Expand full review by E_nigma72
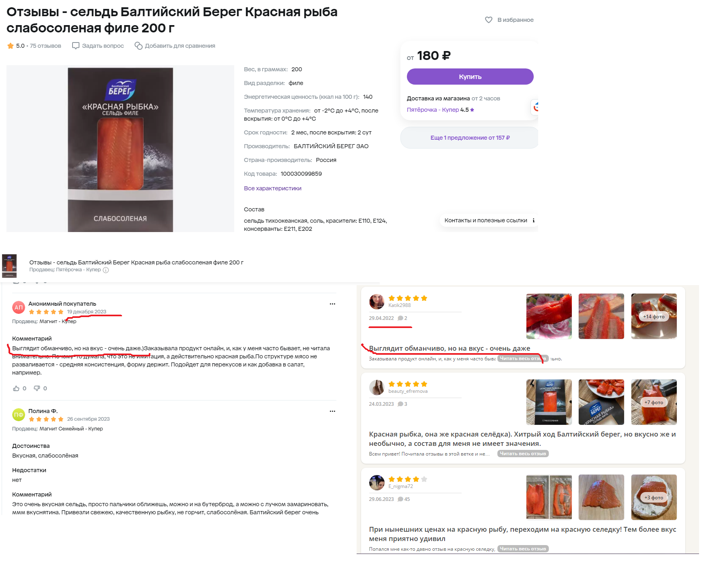 point(523,549)
